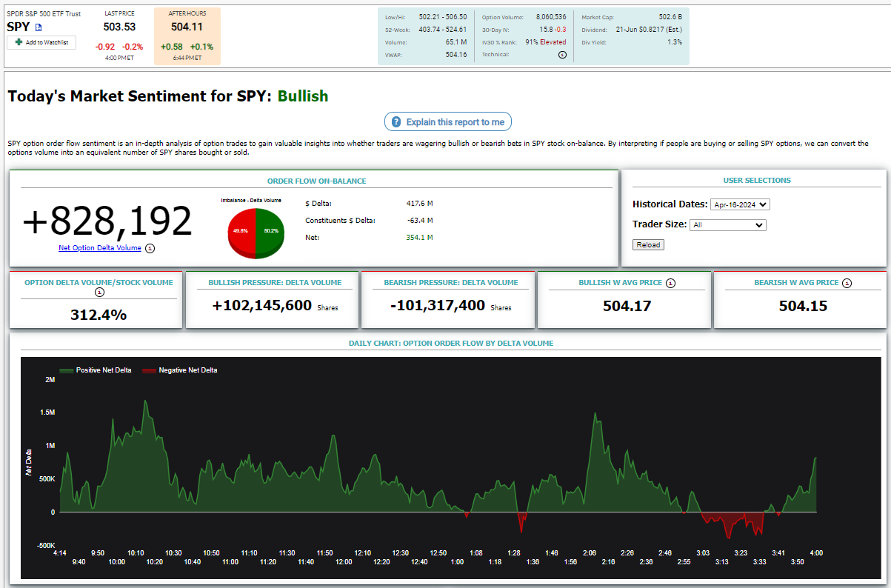
Task: Click the Reload button
Action: (x=648, y=245)
